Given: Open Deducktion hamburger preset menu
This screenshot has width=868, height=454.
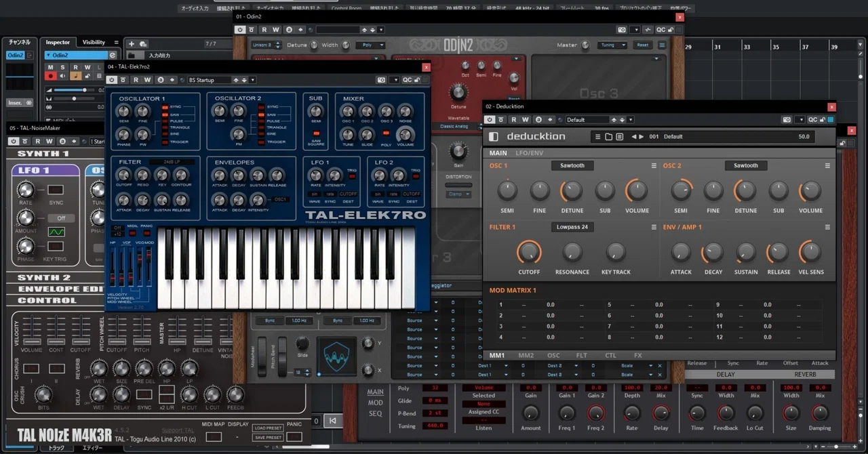Looking at the screenshot, I should pyautogui.click(x=597, y=137).
